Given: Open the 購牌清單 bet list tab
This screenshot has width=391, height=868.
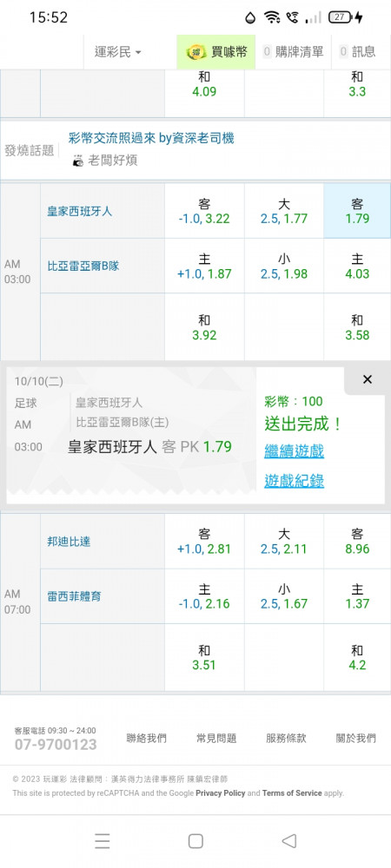Looking at the screenshot, I should click(293, 52).
